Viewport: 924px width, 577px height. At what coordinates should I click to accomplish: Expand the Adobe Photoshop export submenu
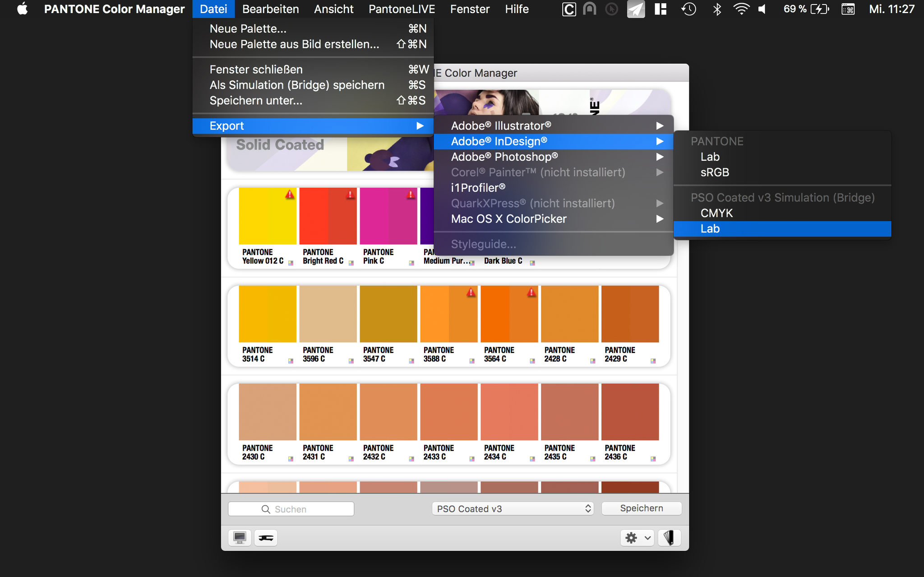point(554,157)
